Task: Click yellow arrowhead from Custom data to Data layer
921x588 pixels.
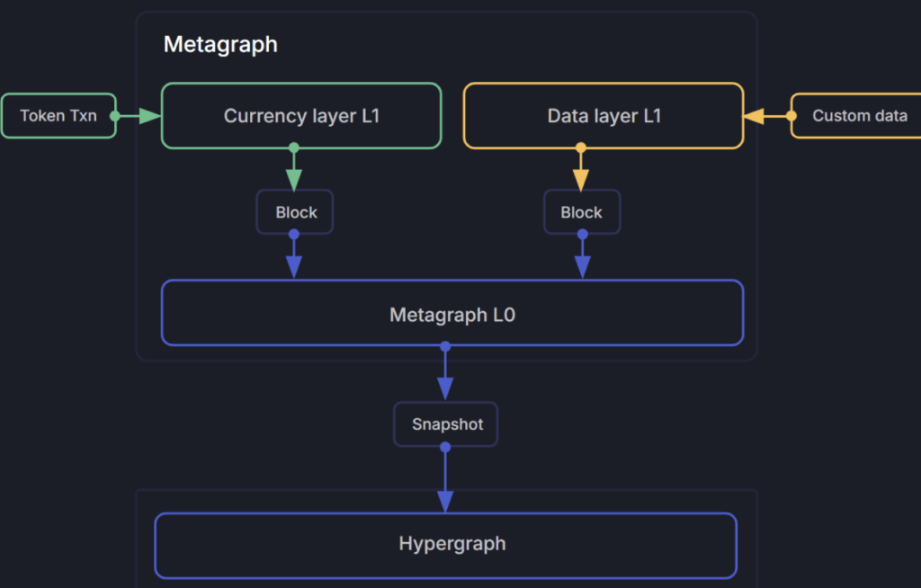Action: tap(754, 116)
